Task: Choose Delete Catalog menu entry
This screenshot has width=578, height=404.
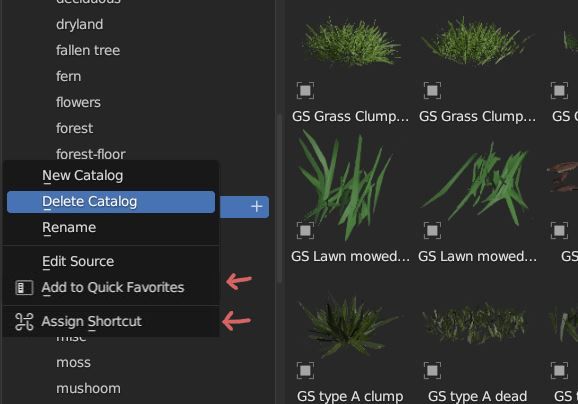Action: click(111, 202)
